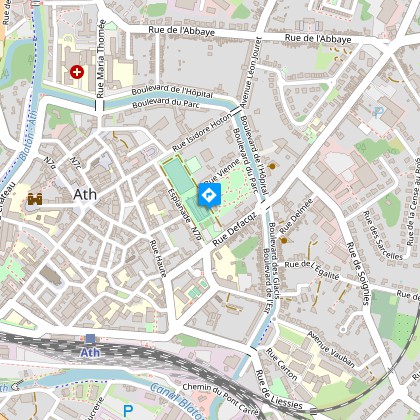The image size is (420, 420).
Task: Click the Rue Isidore Hoton label
Action: tap(202, 132)
